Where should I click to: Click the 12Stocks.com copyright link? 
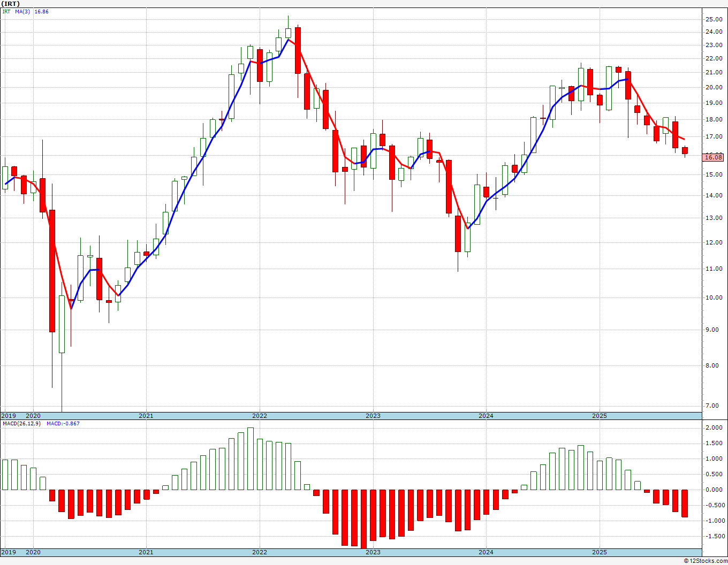click(x=706, y=561)
